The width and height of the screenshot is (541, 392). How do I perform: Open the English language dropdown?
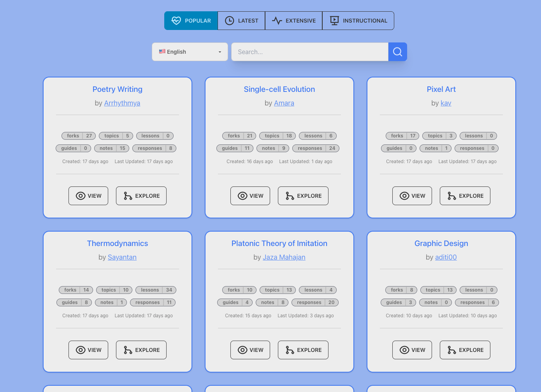point(190,52)
